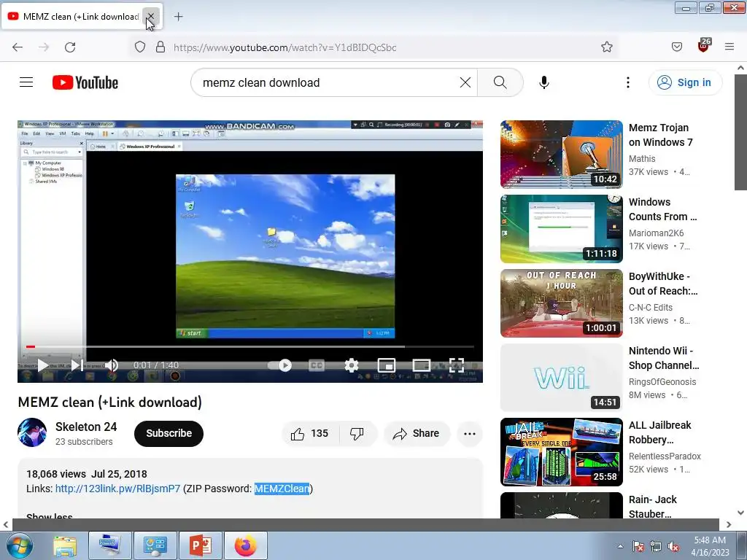Open YouTube settings three-dot menu
The image size is (747, 560).
coord(628,82)
